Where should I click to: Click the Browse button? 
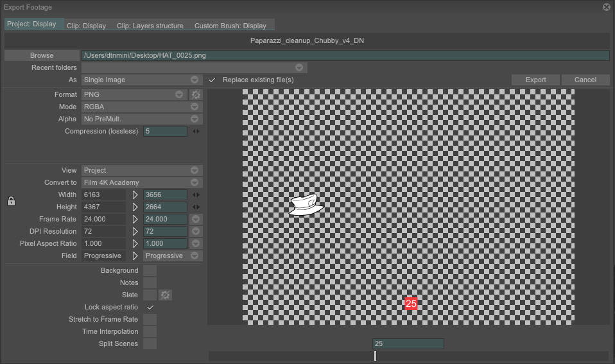coord(42,55)
